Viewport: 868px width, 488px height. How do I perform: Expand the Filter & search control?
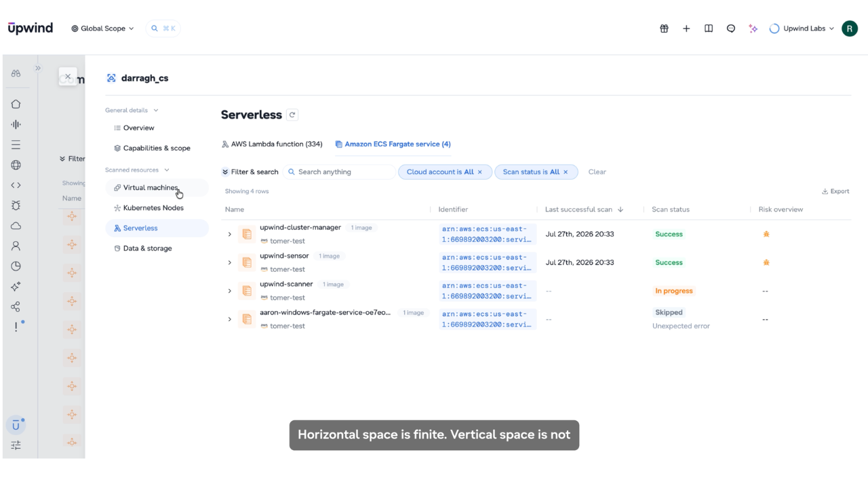[250, 172]
